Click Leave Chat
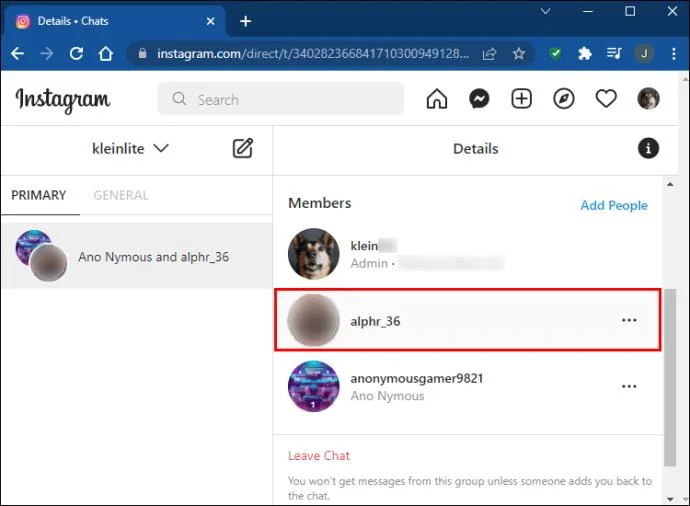Screen dimensions: 690x506 tap(319, 455)
